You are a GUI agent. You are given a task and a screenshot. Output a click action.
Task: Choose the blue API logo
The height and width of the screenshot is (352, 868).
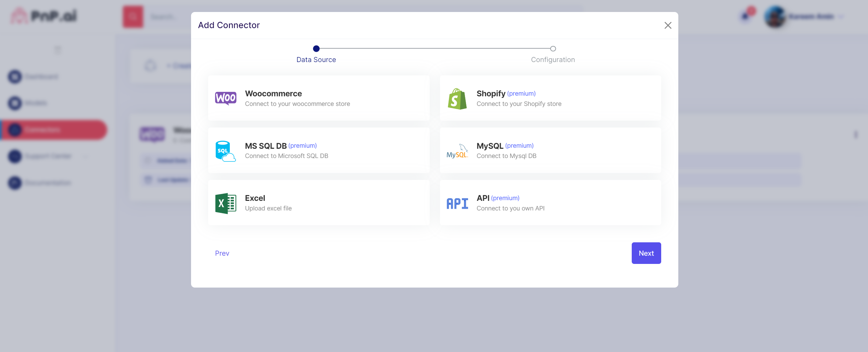pyautogui.click(x=457, y=204)
